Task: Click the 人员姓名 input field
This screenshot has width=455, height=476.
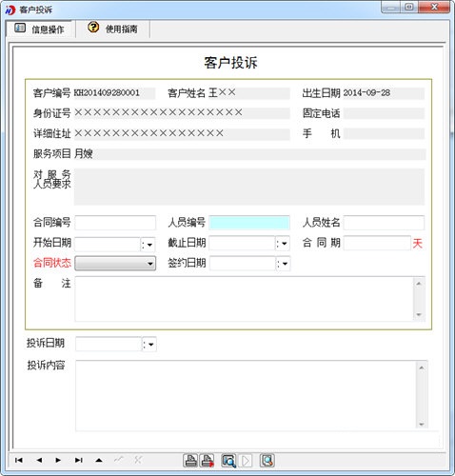Action: point(384,223)
